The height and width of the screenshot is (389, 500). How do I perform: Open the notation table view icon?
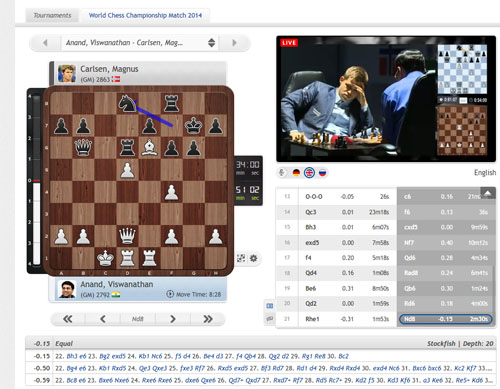270,305
